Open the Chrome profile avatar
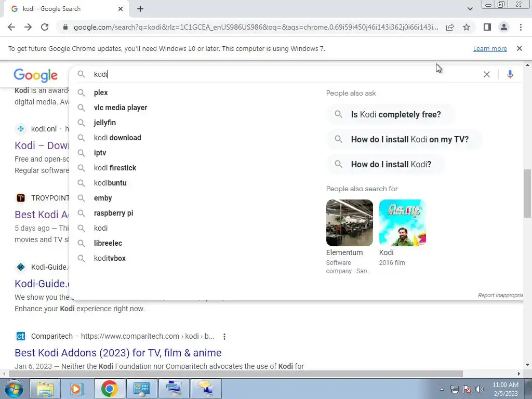 504,27
